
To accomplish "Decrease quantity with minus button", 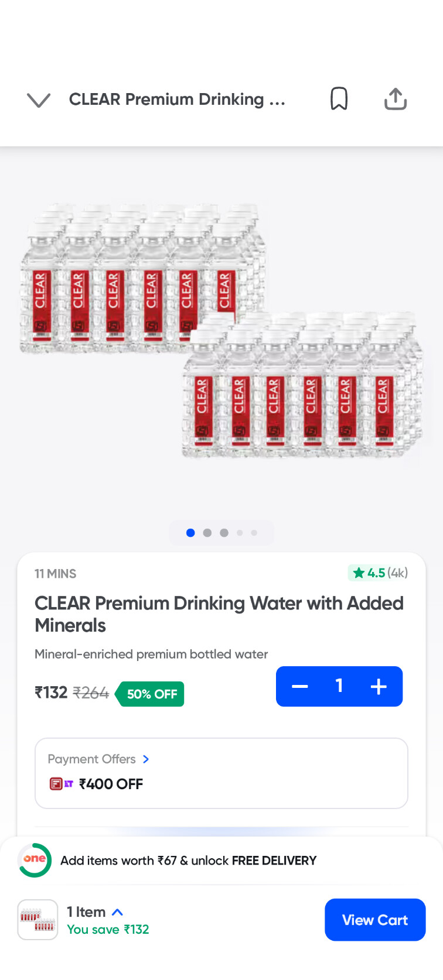I will coord(300,686).
